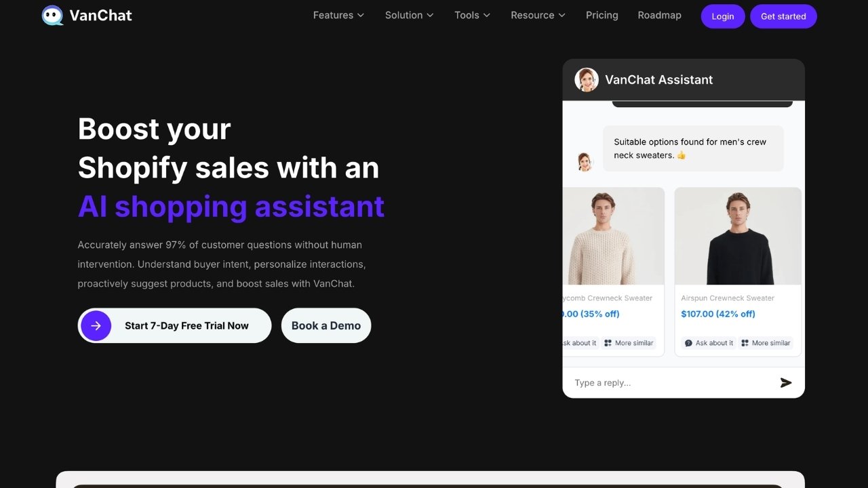Click the Airspun Crewneck Sweater product name

pos(728,298)
